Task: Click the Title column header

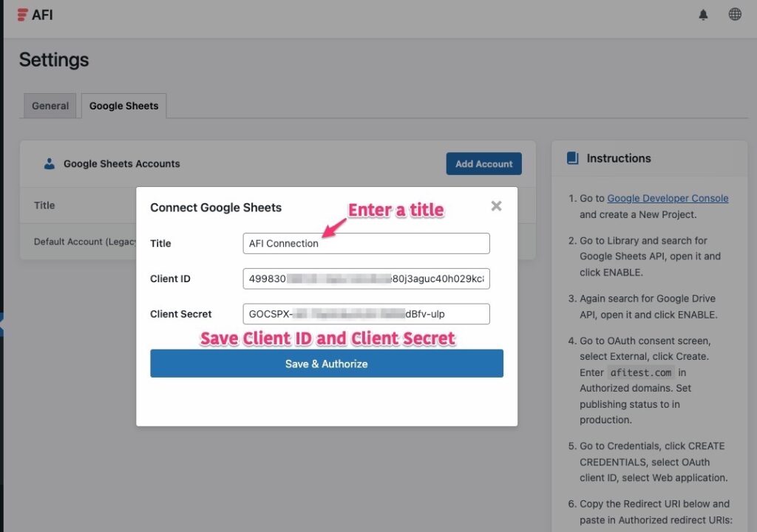Action: [44, 205]
